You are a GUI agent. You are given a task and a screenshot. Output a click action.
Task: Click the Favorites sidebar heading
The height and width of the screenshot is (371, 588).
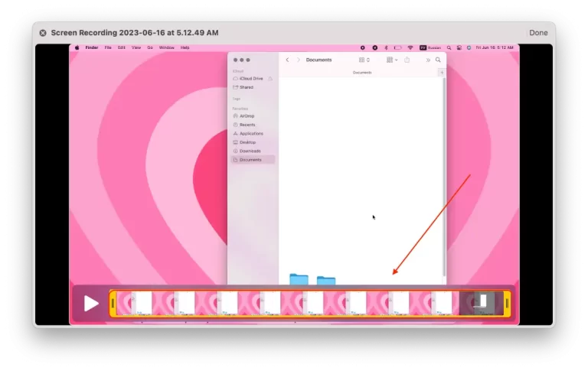(240, 109)
